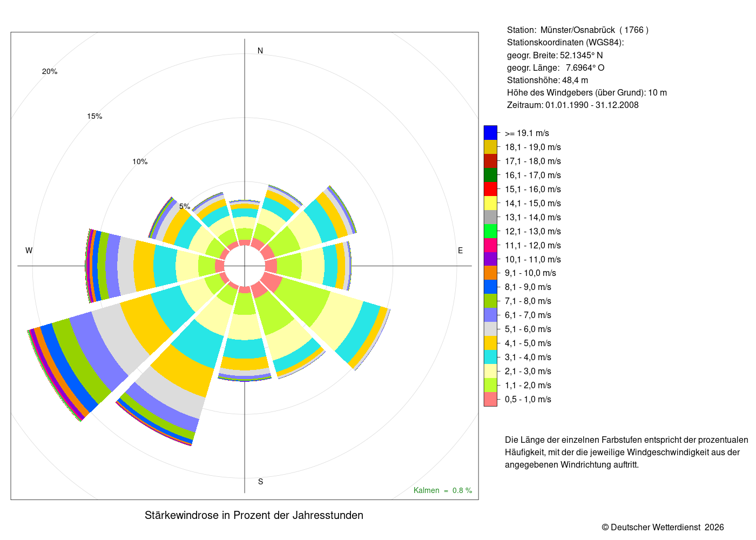
Task: Pick the lime green 1,1 - 2,0 m/s swatch
Action: (490, 386)
